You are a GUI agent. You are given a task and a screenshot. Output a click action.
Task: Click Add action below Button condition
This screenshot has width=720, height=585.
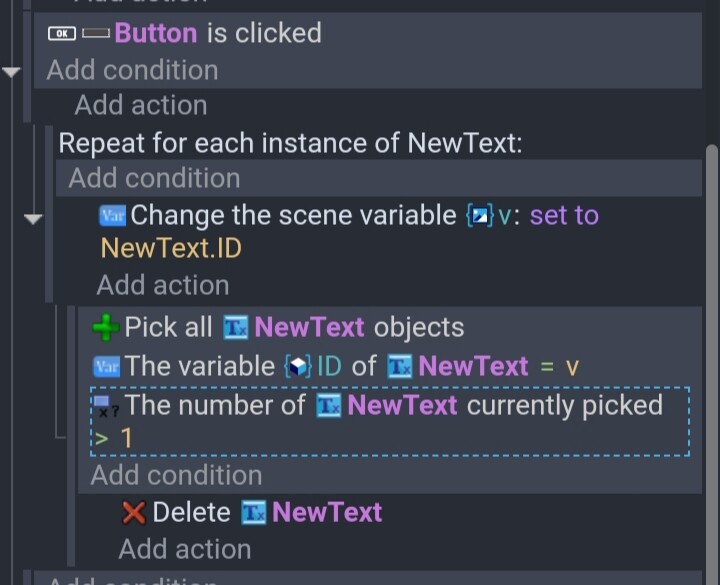(141, 105)
